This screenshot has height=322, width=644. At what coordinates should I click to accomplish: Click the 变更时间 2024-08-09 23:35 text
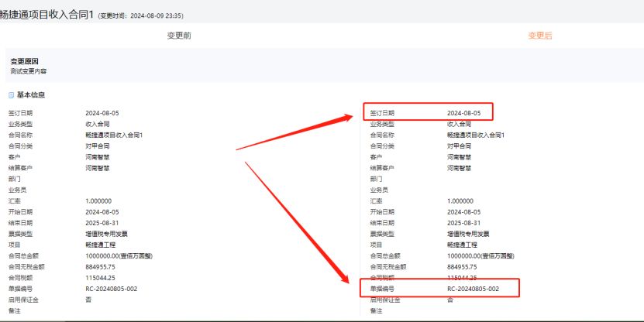point(140,16)
